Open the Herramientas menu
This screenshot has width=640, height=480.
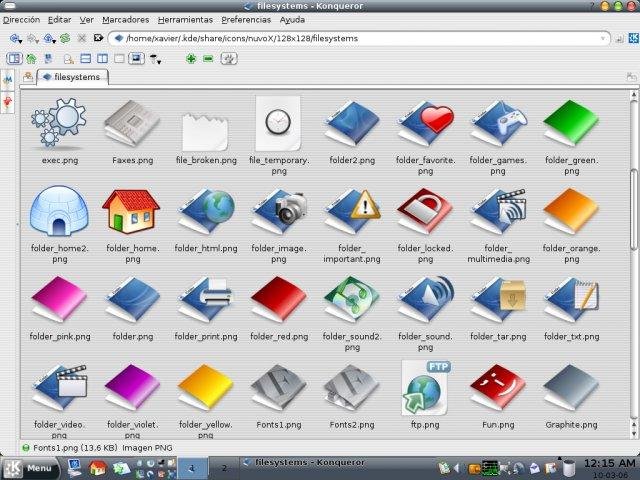[184, 19]
